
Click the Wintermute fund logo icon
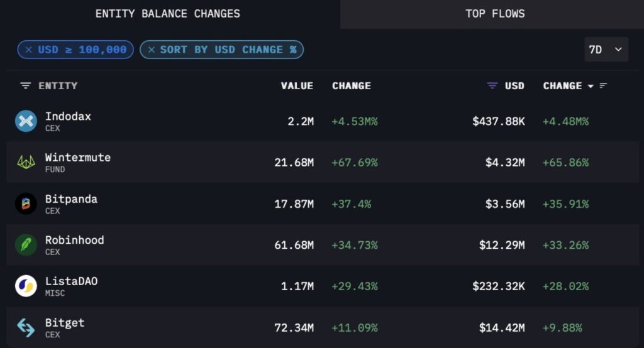coord(26,162)
